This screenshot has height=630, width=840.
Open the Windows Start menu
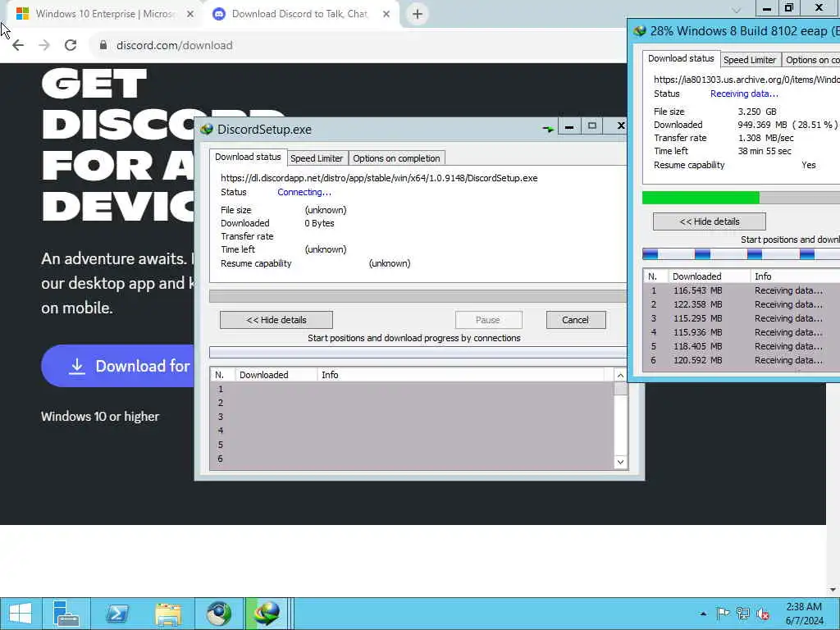coord(21,614)
